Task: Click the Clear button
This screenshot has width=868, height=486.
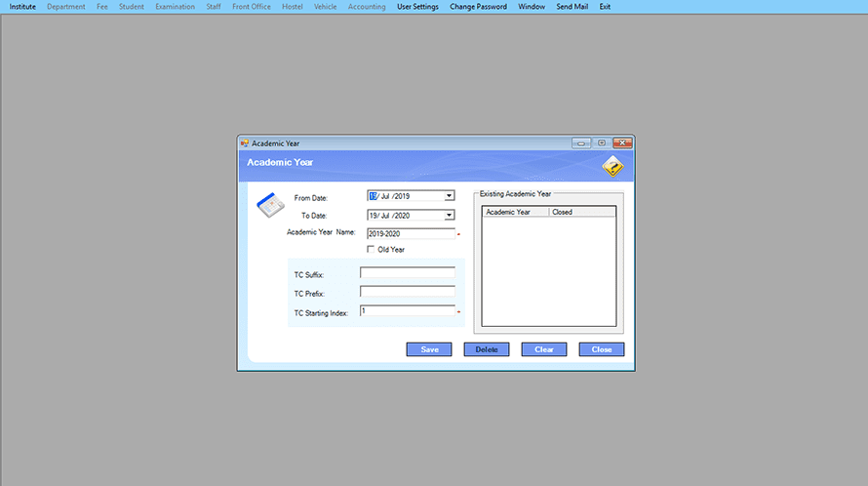Action: [544, 349]
